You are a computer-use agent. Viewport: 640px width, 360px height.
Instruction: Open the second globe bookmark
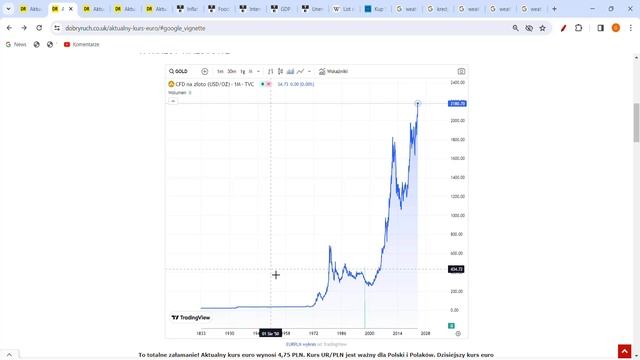coord(50,44)
